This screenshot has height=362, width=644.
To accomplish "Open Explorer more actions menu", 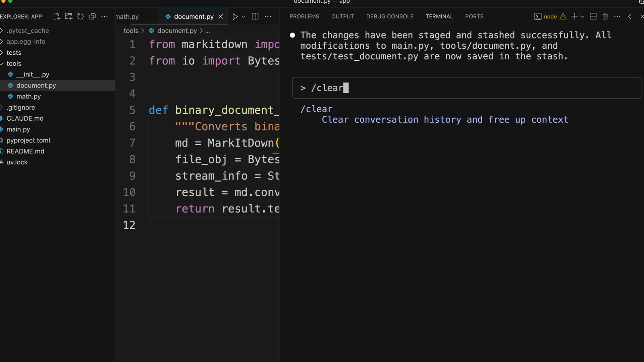I will point(105,16).
